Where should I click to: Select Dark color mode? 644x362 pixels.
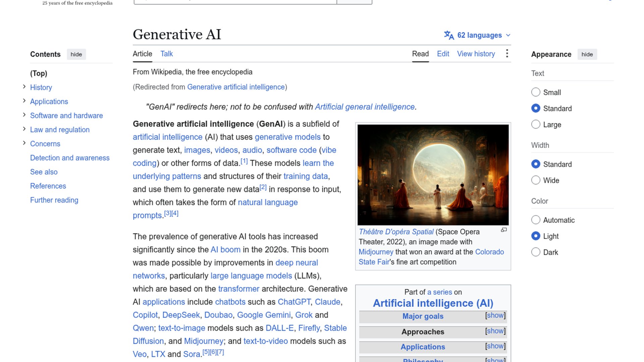tap(536, 252)
